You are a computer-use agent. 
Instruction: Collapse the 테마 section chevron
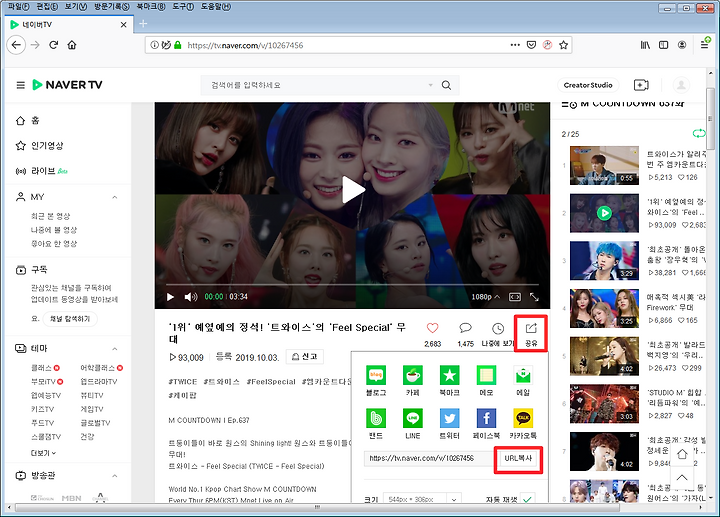(115, 349)
